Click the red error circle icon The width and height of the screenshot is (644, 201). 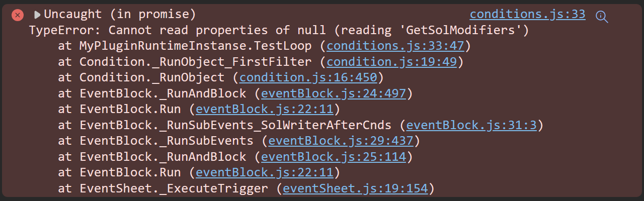(x=18, y=15)
